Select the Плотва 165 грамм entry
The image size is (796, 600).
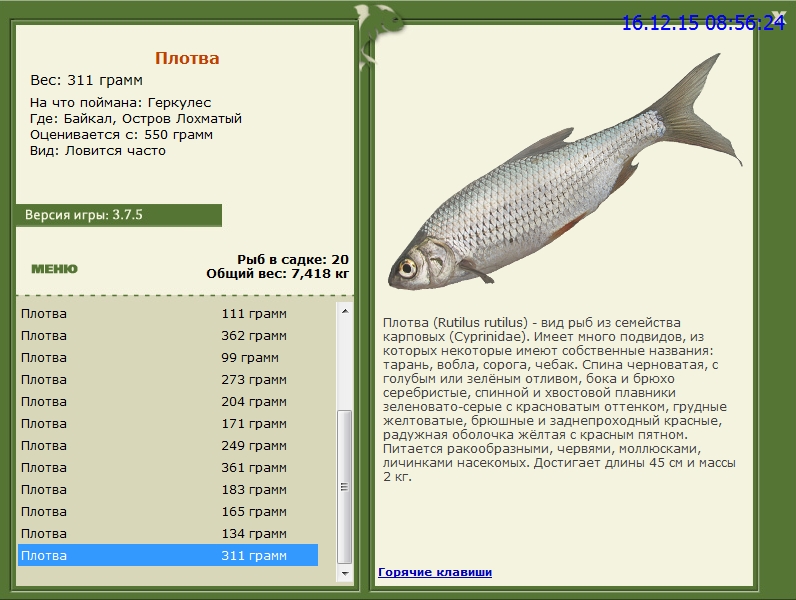pos(168,512)
